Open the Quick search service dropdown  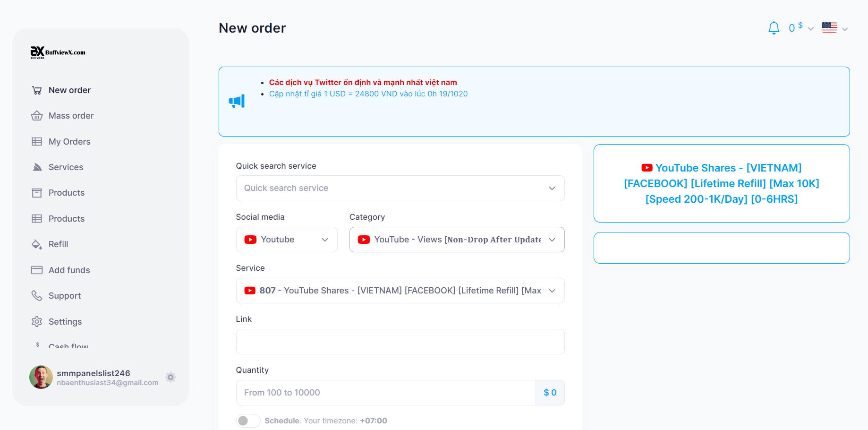(400, 188)
